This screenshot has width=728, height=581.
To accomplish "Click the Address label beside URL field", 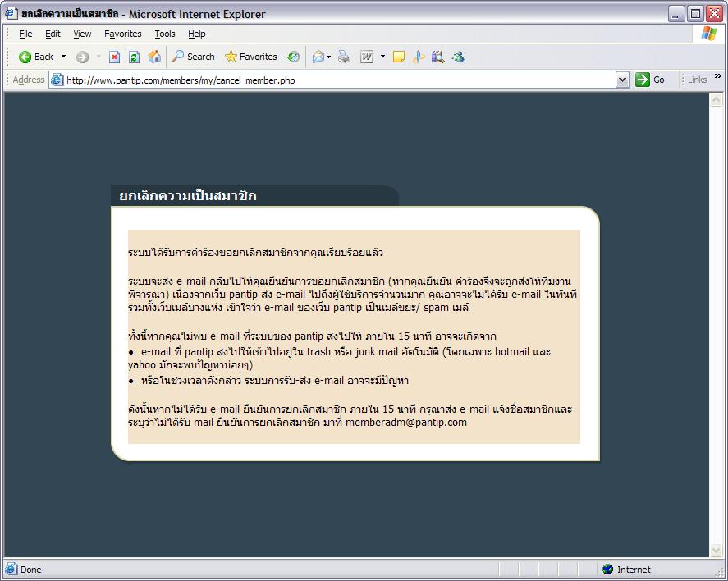I will tap(29, 80).
